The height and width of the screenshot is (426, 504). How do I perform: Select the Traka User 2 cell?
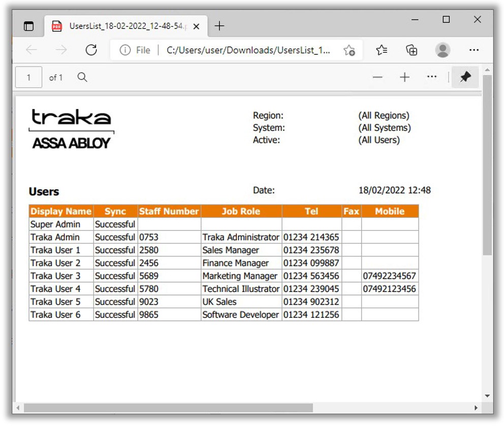click(61, 263)
